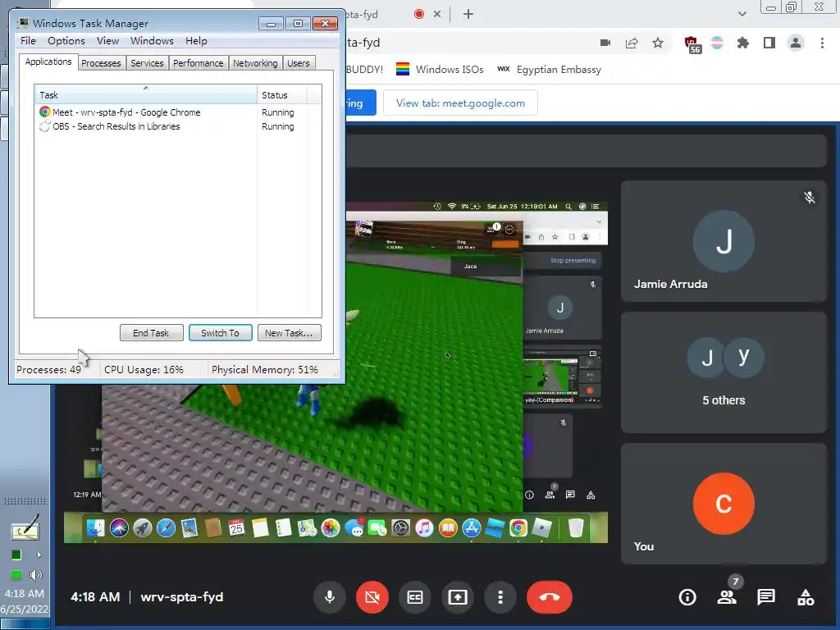The width and height of the screenshot is (840, 630).
Task: Toggle closed captions in Meet
Action: pos(414,597)
